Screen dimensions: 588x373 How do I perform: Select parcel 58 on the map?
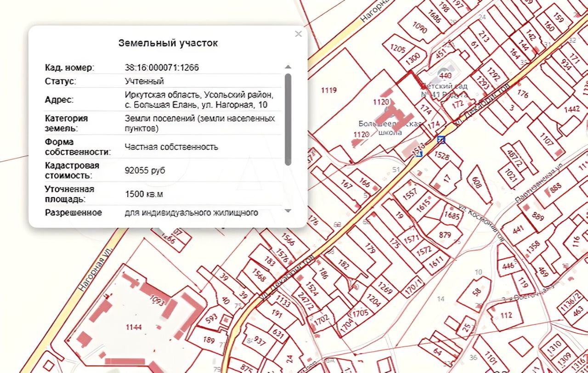476,292
